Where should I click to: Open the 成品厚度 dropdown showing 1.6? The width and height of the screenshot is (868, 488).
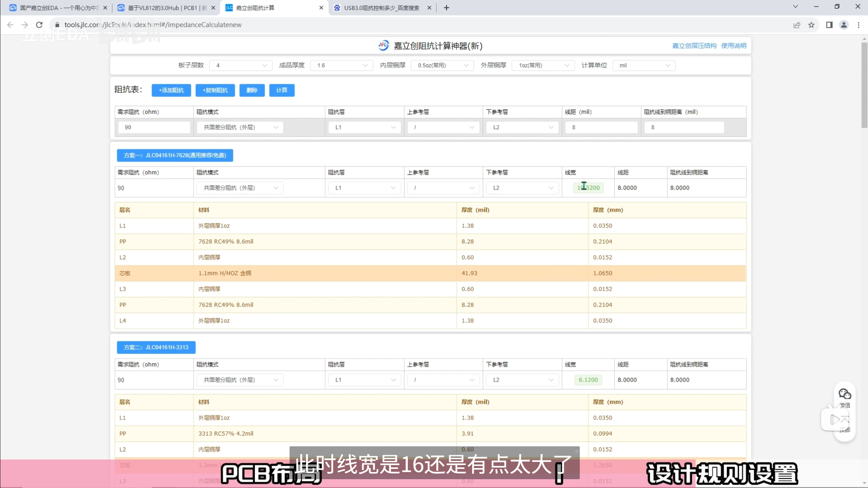click(x=341, y=65)
